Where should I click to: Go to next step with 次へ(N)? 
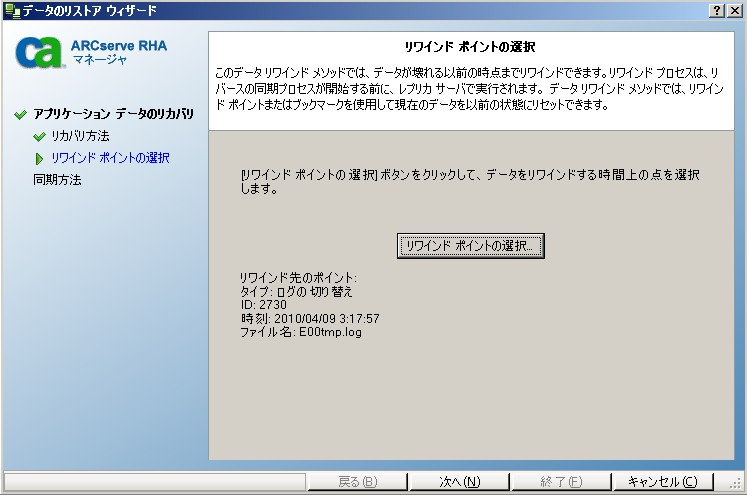(459, 482)
